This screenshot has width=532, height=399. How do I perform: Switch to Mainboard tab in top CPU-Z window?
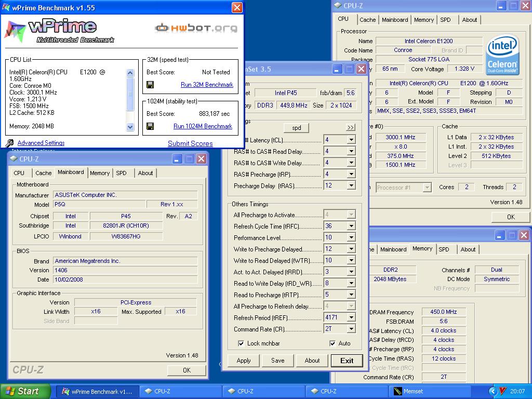click(395, 20)
